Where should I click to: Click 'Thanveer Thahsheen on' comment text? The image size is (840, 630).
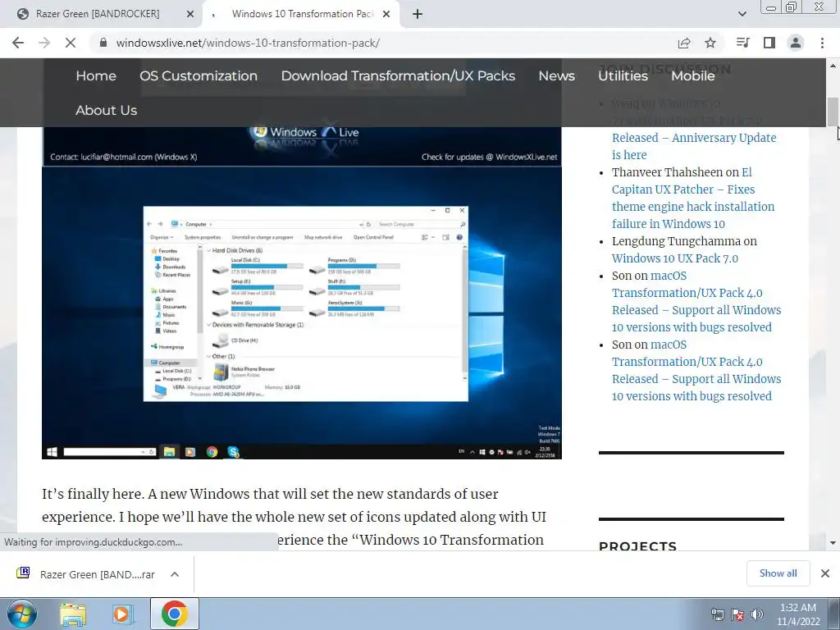click(x=676, y=172)
